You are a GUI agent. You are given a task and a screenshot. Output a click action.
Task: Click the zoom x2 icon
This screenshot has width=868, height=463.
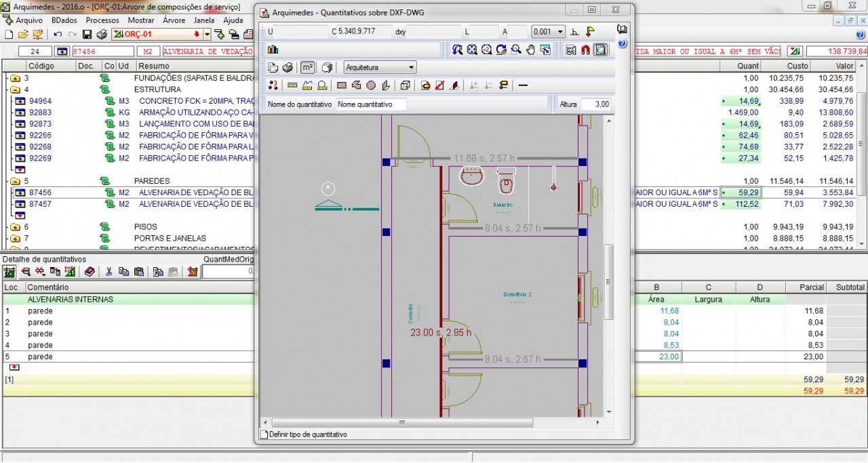[x=487, y=49]
